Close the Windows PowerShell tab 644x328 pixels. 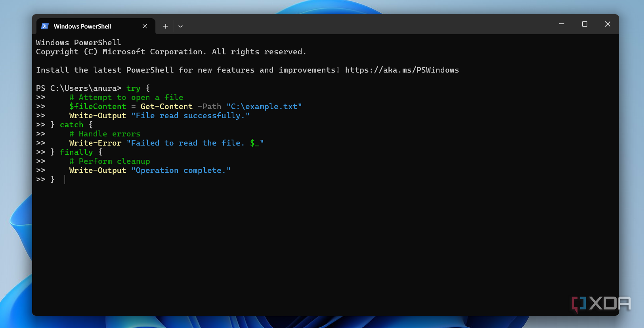pyautogui.click(x=145, y=26)
